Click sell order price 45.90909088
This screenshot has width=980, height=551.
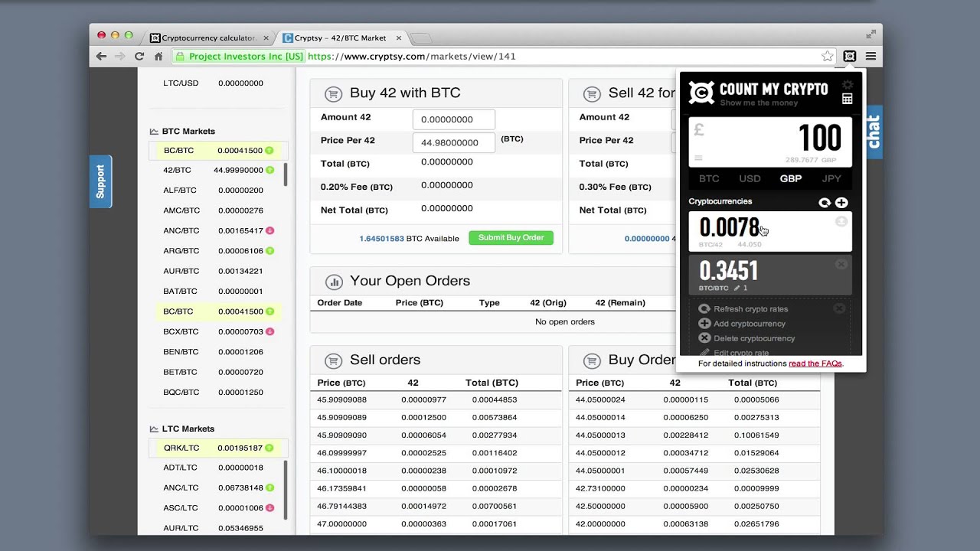click(342, 400)
